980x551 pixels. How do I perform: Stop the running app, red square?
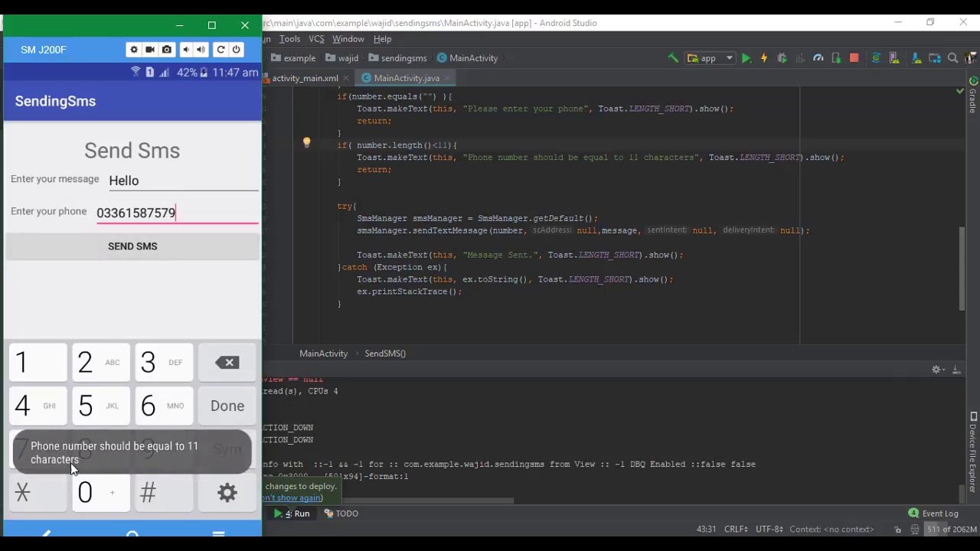click(x=854, y=58)
